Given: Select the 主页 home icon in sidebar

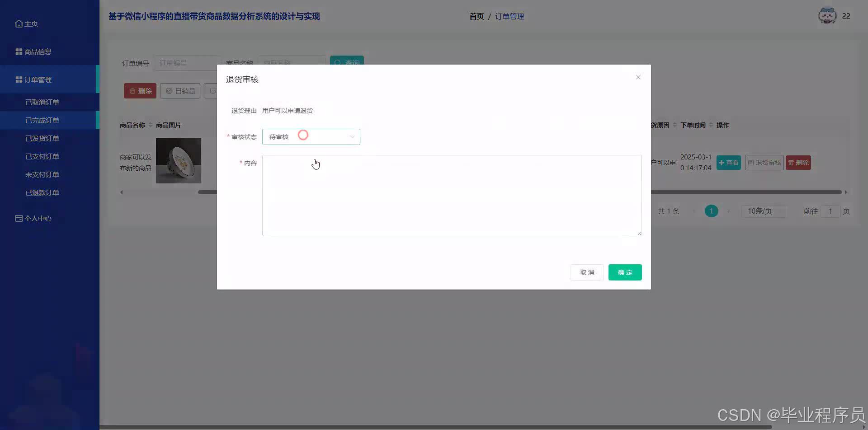Looking at the screenshot, I should click(19, 23).
